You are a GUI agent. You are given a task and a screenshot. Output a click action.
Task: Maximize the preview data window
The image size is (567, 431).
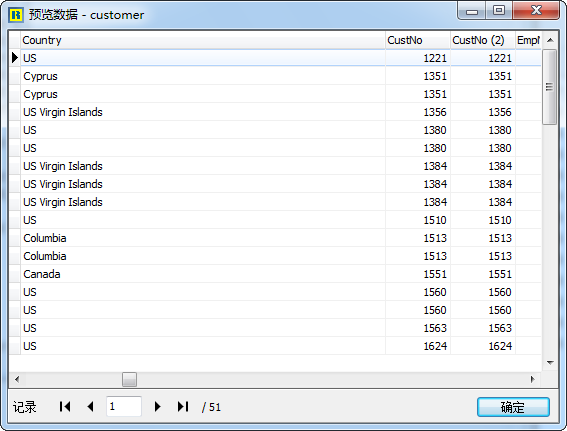click(x=499, y=10)
